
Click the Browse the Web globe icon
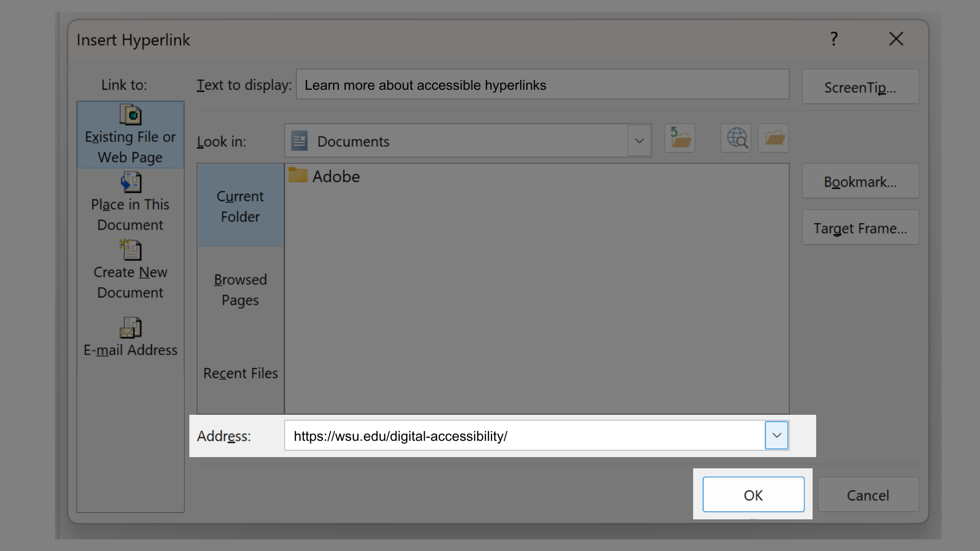pos(735,138)
